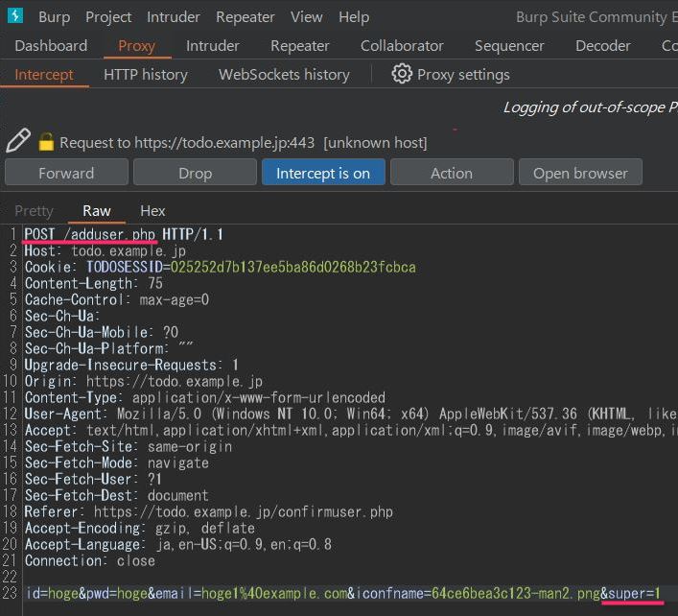Select the Intercept sub-tab
Viewport: 678px width, 616px height.
[44, 75]
